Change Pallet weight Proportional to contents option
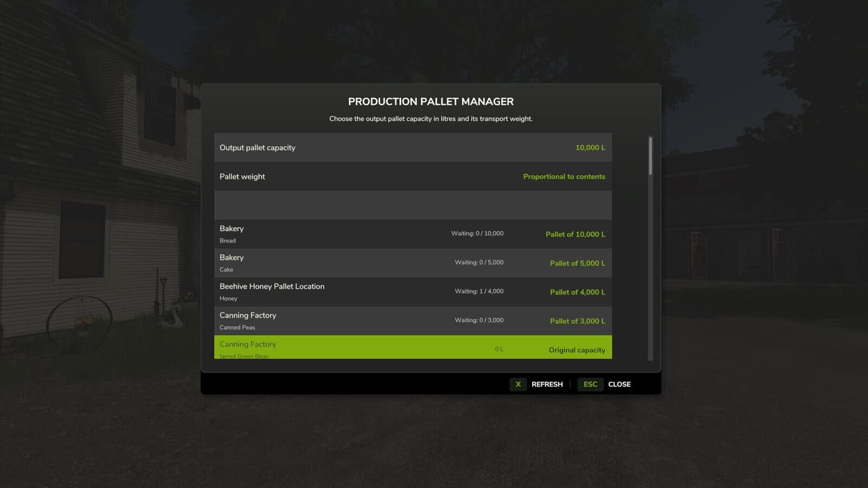The width and height of the screenshot is (868, 488). click(564, 177)
